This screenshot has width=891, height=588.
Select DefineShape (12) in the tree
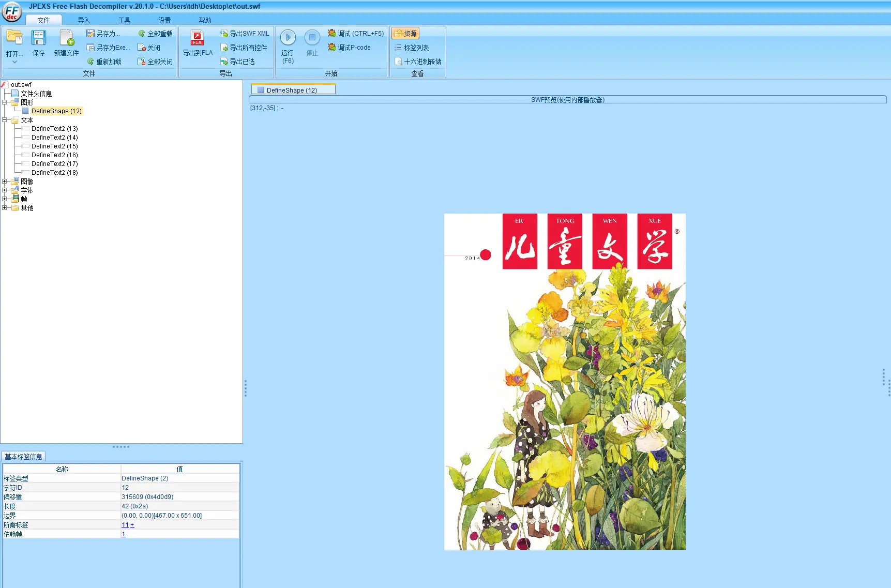tap(56, 111)
